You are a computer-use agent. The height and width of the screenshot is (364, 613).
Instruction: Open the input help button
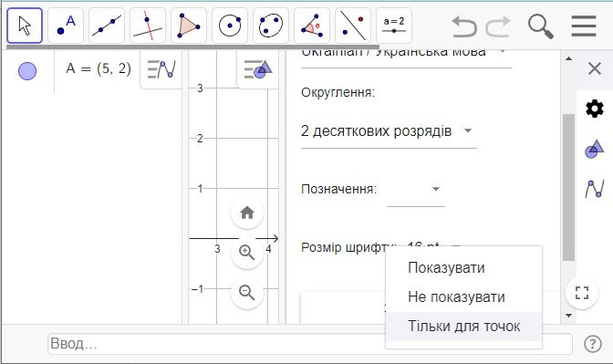593,344
